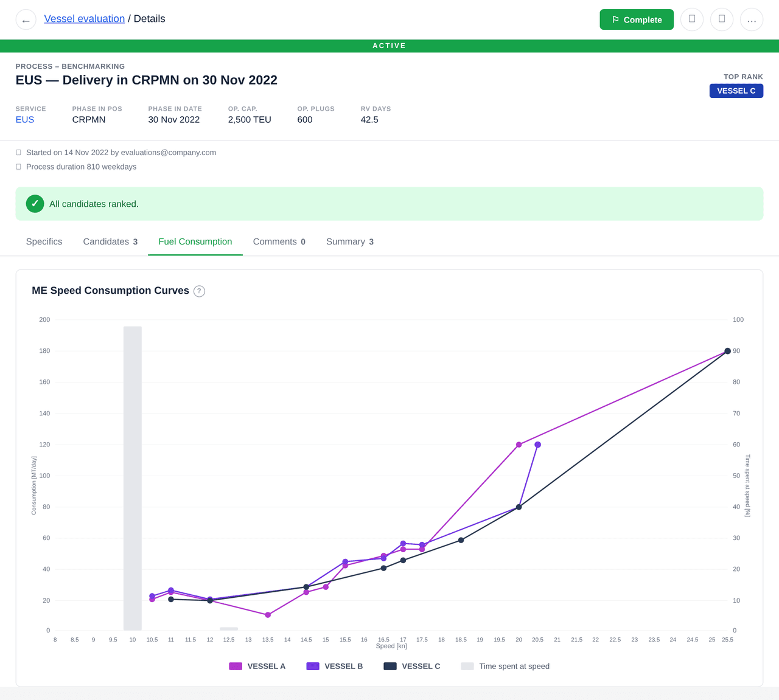
Task: Toggle VESSEL A series in chart legend
Action: pos(257,667)
